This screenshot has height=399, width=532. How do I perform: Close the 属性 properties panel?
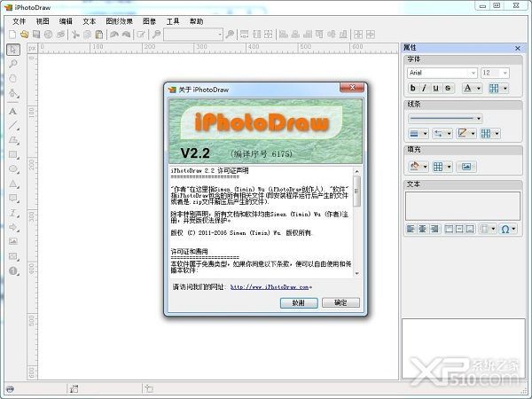pyautogui.click(x=518, y=48)
